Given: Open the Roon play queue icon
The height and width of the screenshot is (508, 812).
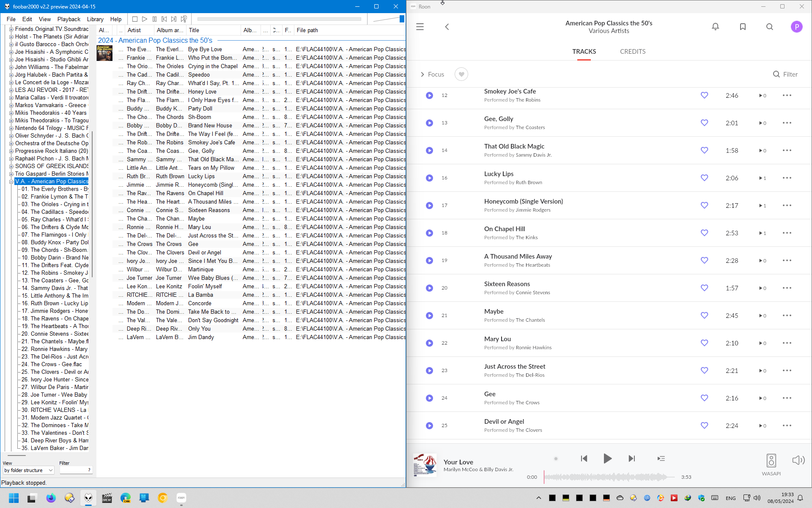Looking at the screenshot, I should (x=661, y=458).
